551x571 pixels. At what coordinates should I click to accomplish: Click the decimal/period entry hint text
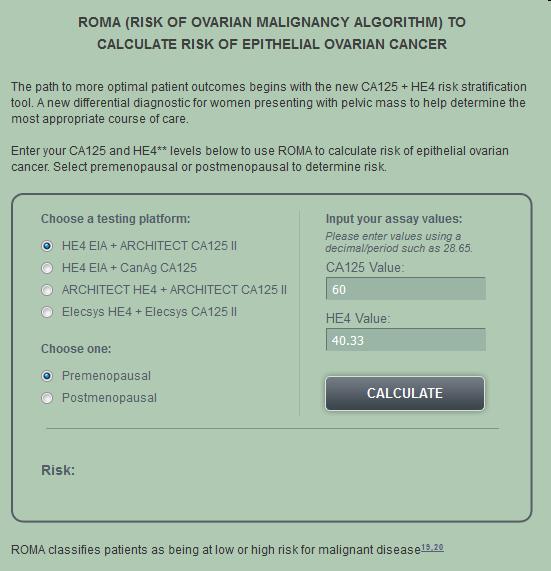point(399,242)
